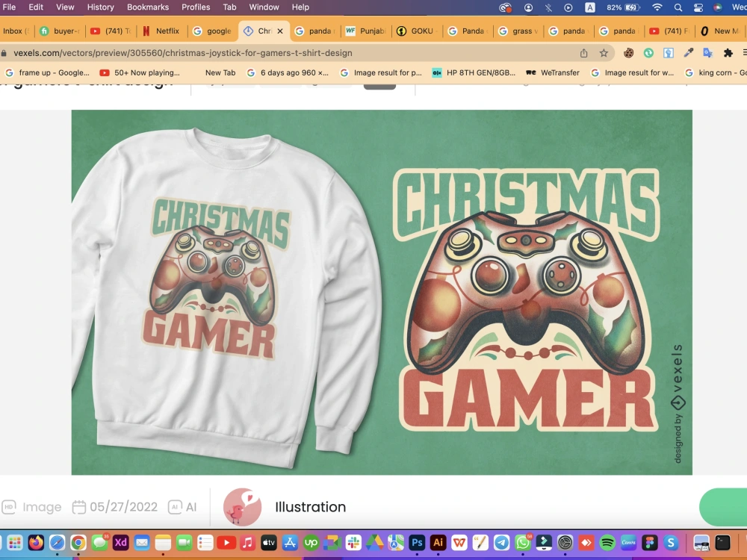Viewport: 747px width, 560px height.
Task: Open the '50+ Now playing...' bookmark
Action: [140, 73]
